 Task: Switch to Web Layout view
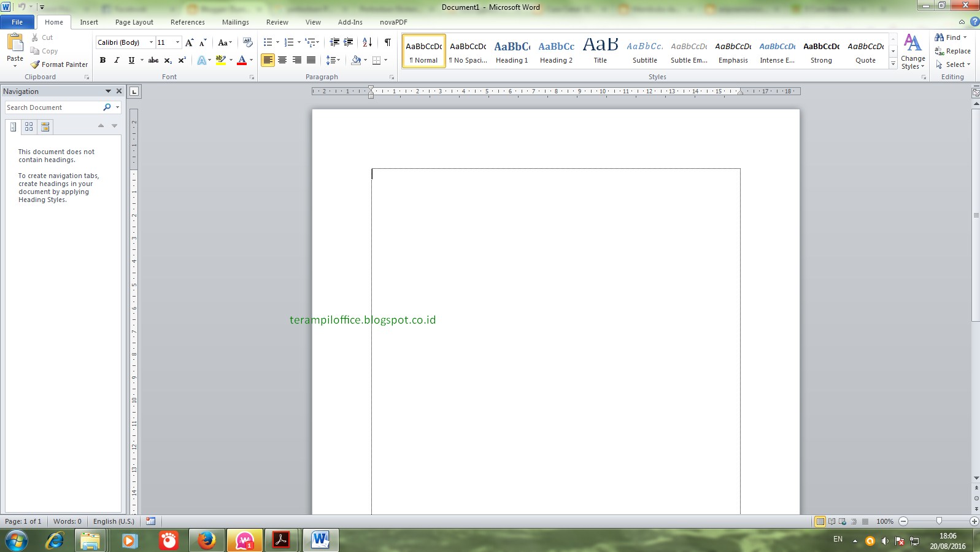coord(843,521)
